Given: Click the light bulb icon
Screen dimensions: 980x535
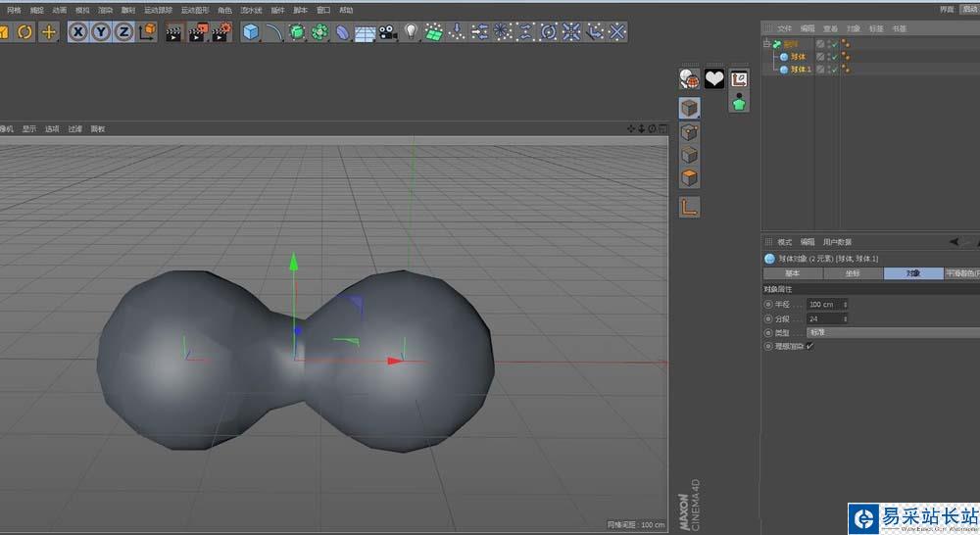Looking at the screenshot, I should click(411, 32).
